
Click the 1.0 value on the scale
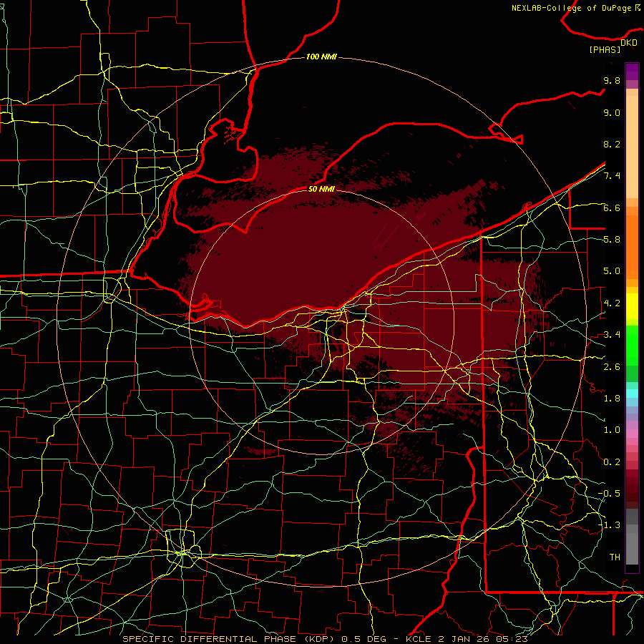[612, 430]
